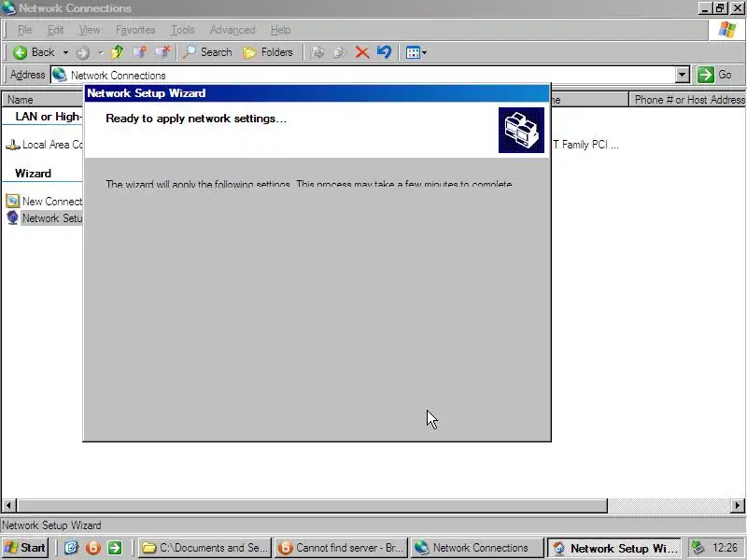Click the Windows flag logo throbber
The height and width of the screenshot is (560, 747).
727,30
